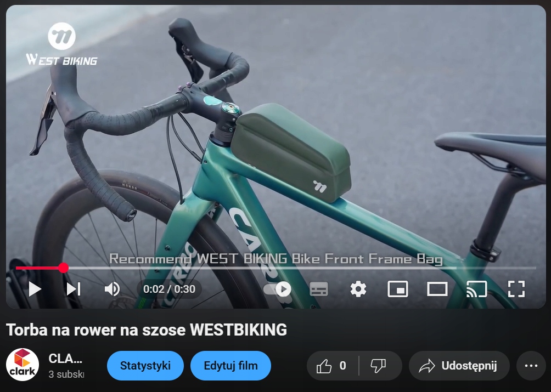Switch to theater mode
Image resolution: width=551 pixels, height=392 pixels.
coord(437,289)
